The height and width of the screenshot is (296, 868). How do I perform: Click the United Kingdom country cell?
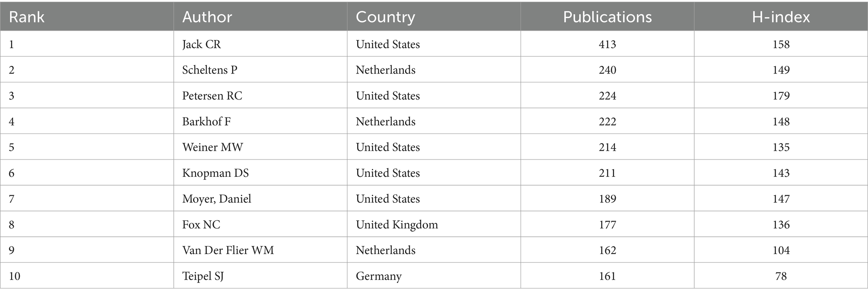tap(397, 225)
